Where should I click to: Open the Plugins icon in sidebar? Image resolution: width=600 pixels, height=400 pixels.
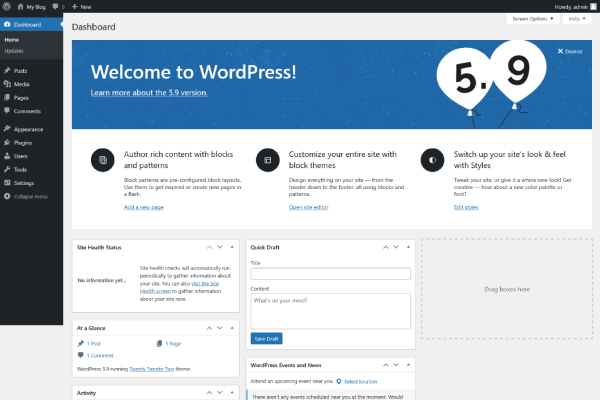click(x=8, y=143)
